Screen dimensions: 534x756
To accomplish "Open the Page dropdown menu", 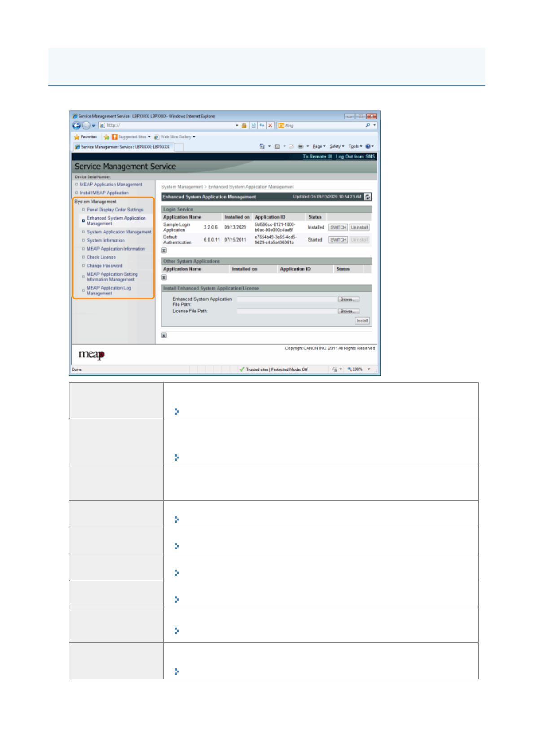I will click(319, 146).
